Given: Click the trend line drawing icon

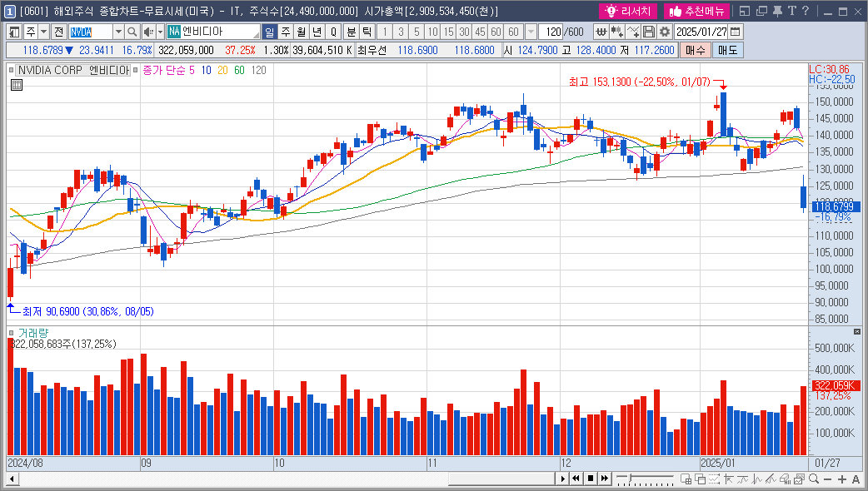Looking at the screenshot, I should click(x=771, y=479).
